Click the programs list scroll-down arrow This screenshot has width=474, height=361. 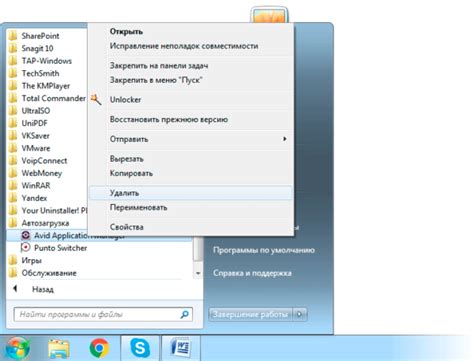[x=198, y=273]
